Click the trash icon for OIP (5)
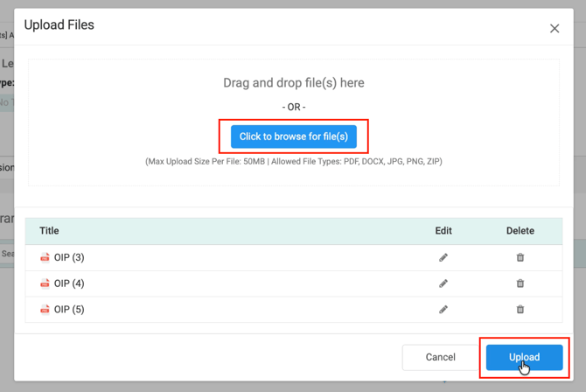This screenshot has width=586, height=392. [x=520, y=310]
